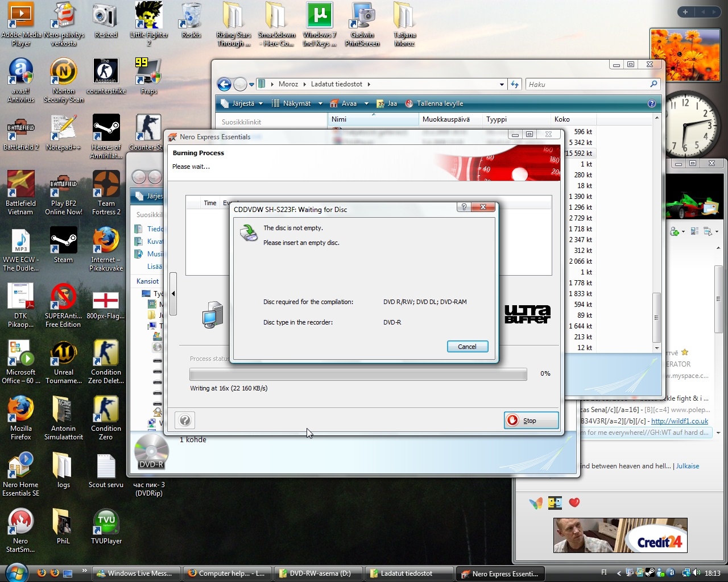Open the Roskis recycle bin
728x582 pixels.
(191, 20)
